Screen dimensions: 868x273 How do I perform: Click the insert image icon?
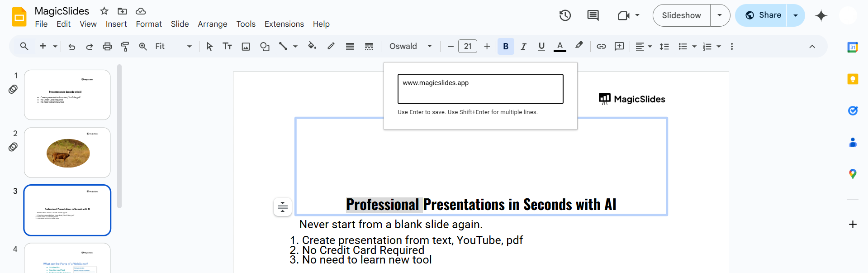246,46
